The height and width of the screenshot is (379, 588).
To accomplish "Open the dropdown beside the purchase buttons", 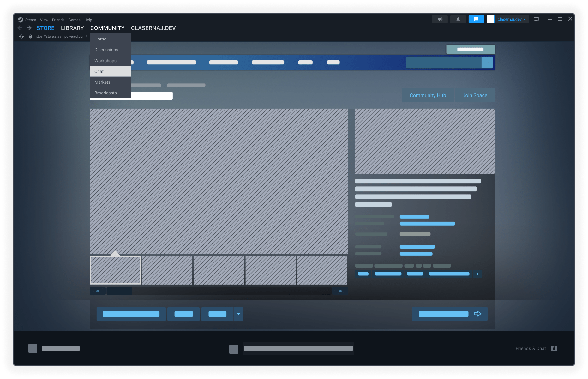I will pos(238,314).
